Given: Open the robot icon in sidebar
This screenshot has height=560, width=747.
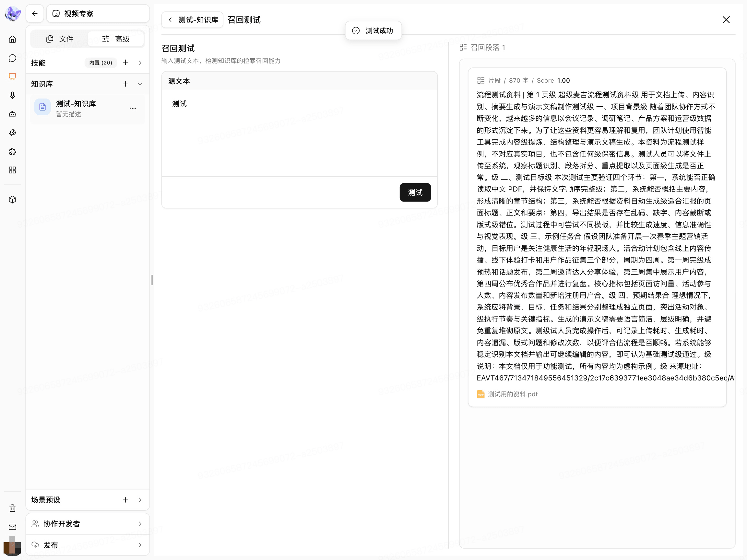Looking at the screenshot, I should [x=13, y=114].
